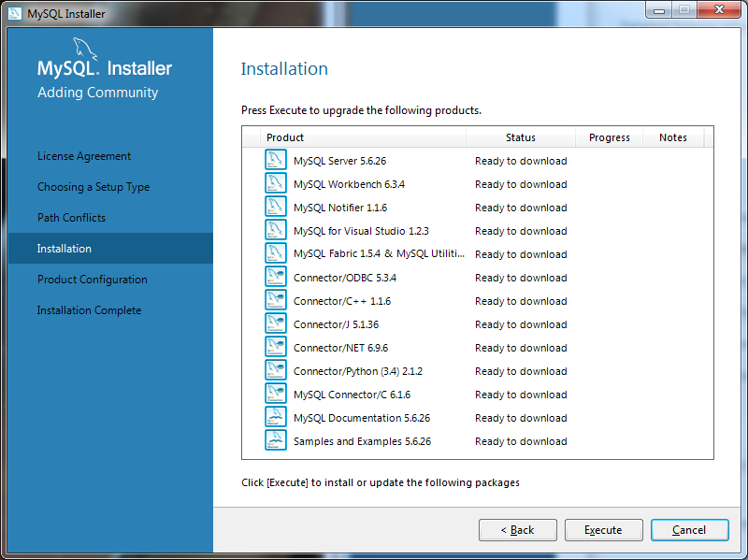Click 'Adding Community' subtitle in sidebar

click(98, 92)
